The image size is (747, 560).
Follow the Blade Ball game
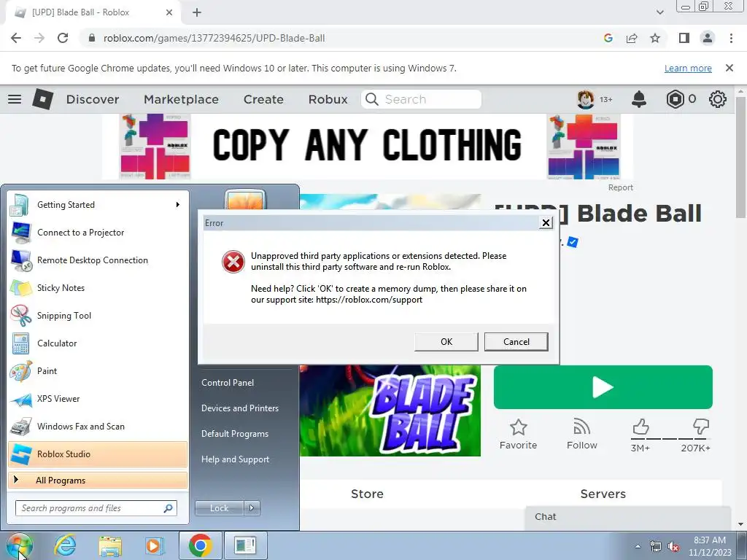581,435
